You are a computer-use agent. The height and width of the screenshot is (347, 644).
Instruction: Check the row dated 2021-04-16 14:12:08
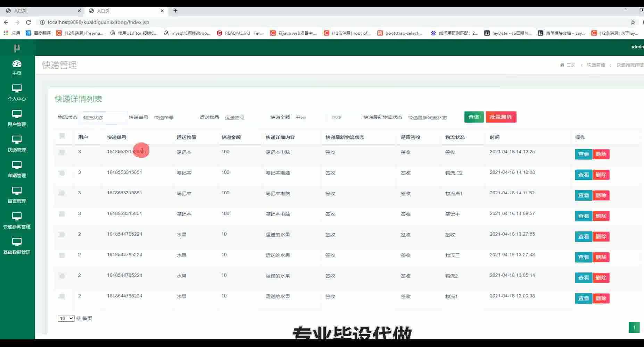[62, 173]
